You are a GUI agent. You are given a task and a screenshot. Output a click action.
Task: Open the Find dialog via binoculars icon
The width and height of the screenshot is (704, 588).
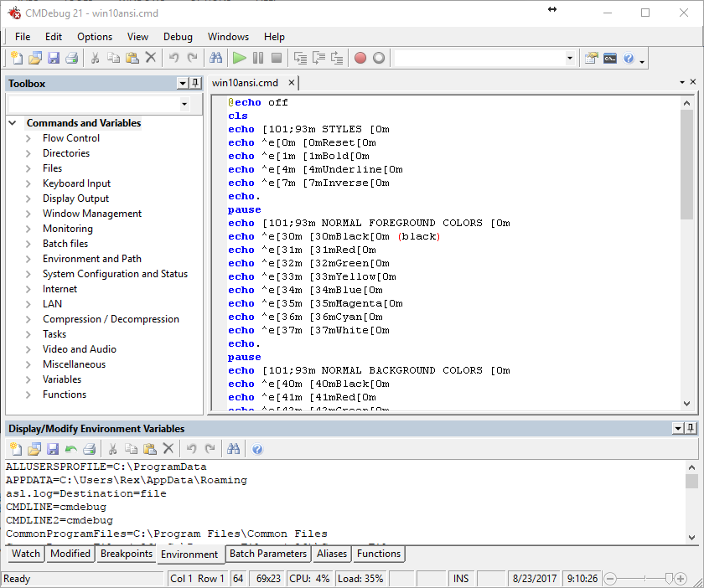click(x=216, y=57)
